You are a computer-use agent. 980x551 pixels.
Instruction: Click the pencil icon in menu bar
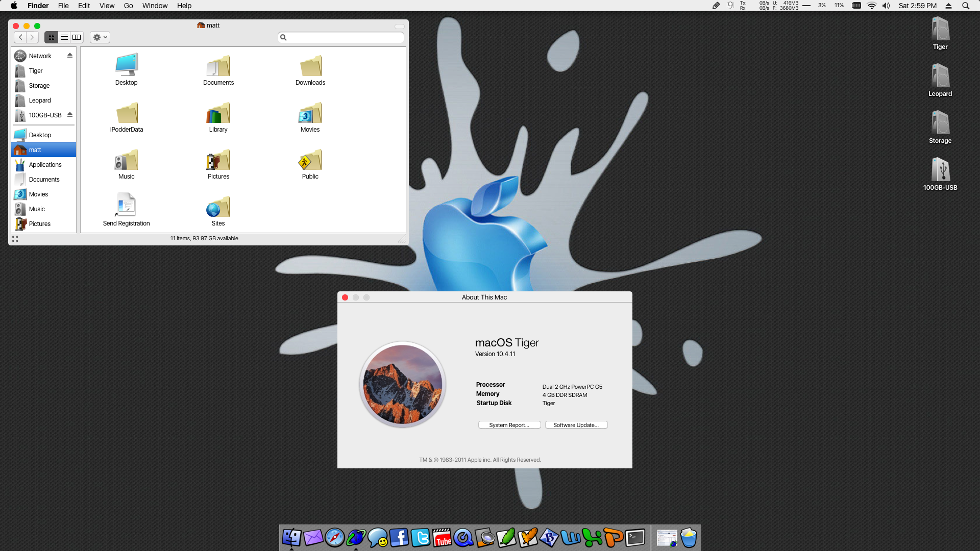pyautogui.click(x=716, y=6)
